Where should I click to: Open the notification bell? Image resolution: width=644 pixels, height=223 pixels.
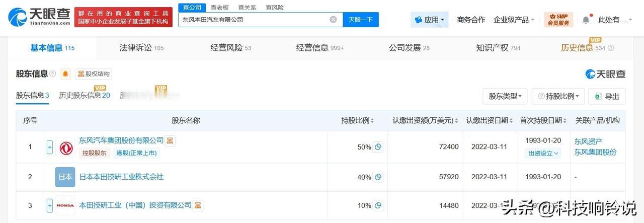tap(586, 20)
